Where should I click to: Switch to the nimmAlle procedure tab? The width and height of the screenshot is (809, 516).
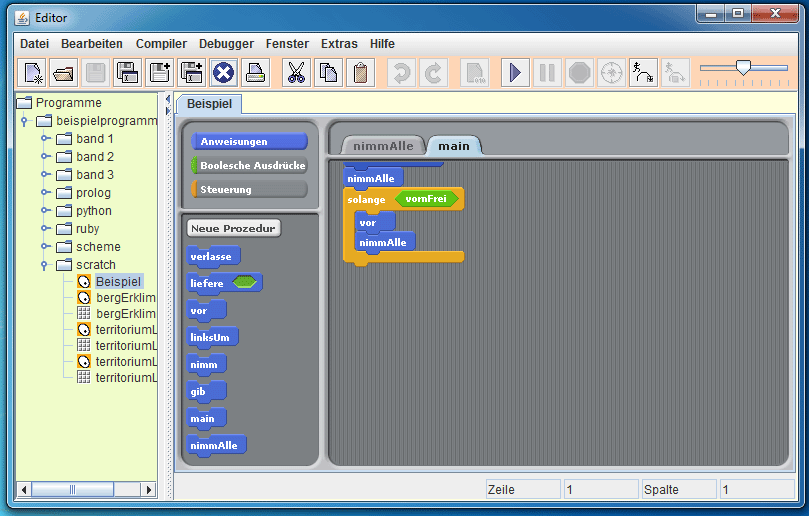coord(382,146)
